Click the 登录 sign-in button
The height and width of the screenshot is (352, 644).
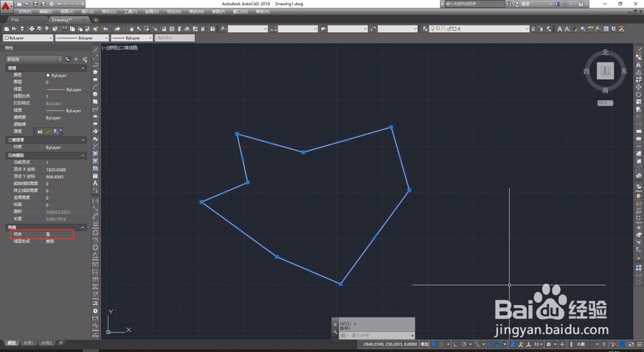pos(526,4)
